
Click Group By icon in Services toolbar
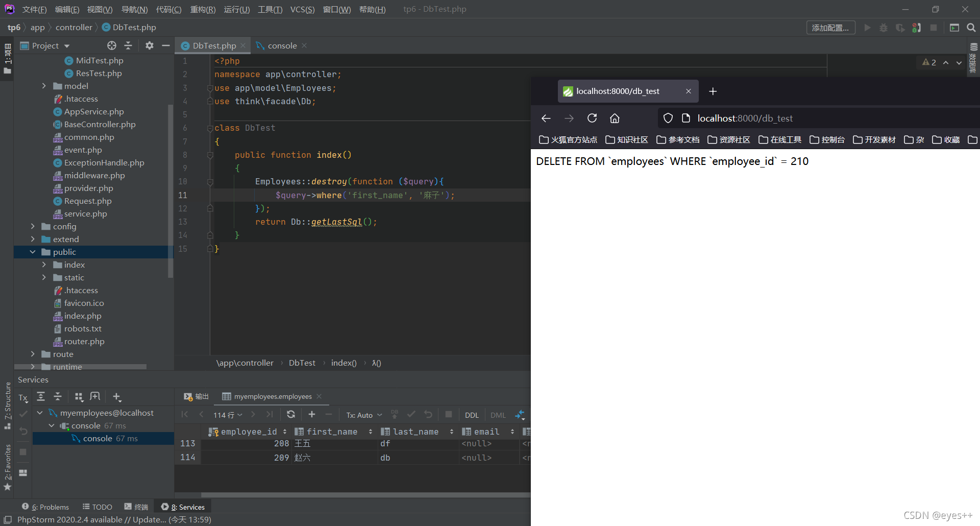point(79,396)
